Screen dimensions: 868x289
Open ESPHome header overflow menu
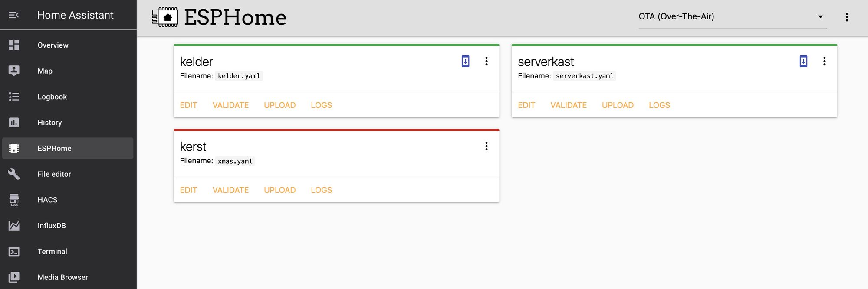(x=847, y=17)
